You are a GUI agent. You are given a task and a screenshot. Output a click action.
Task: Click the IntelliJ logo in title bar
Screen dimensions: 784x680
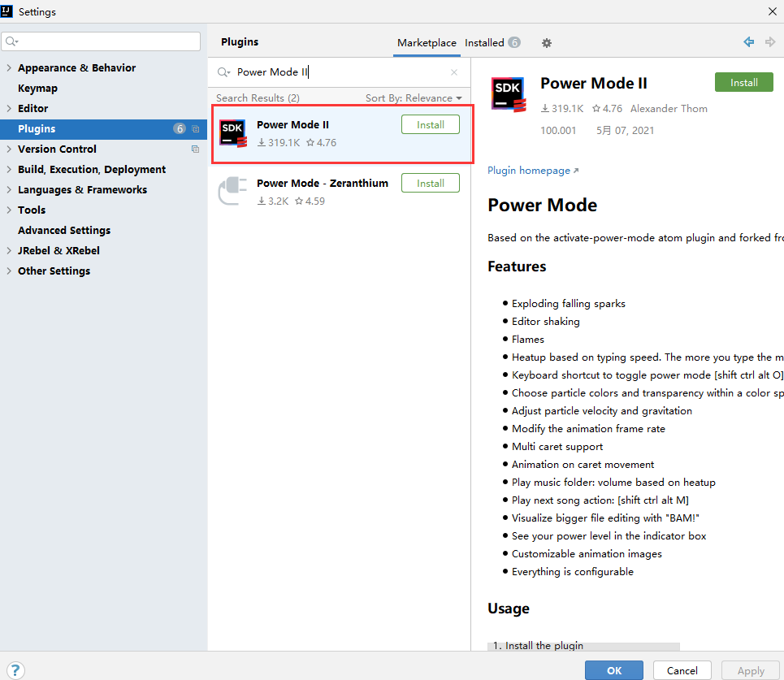pos(6,11)
